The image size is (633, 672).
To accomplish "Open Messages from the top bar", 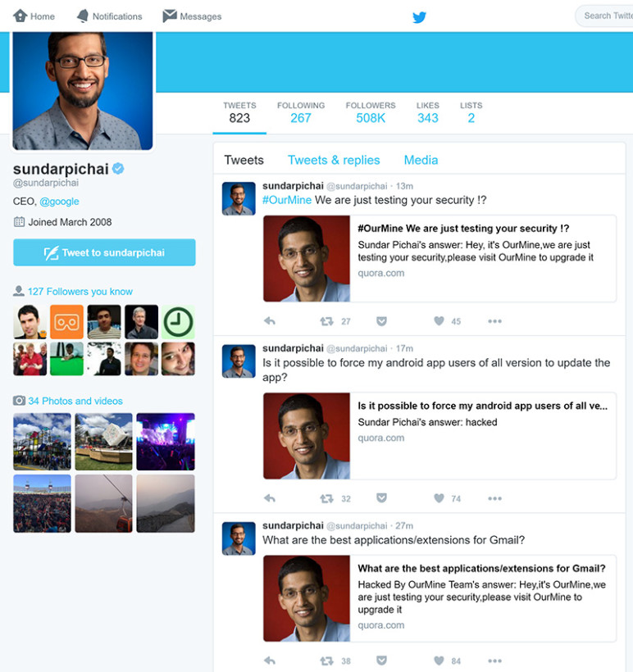I will tap(192, 16).
